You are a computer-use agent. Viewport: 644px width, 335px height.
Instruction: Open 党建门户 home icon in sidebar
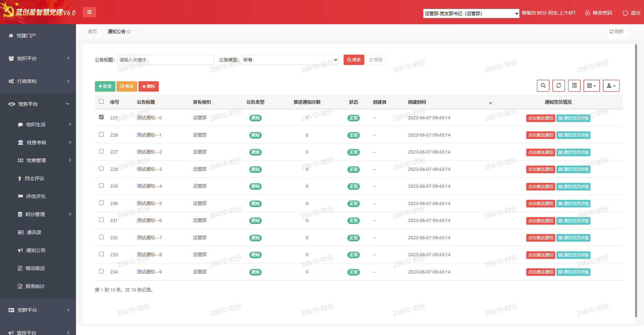11,36
